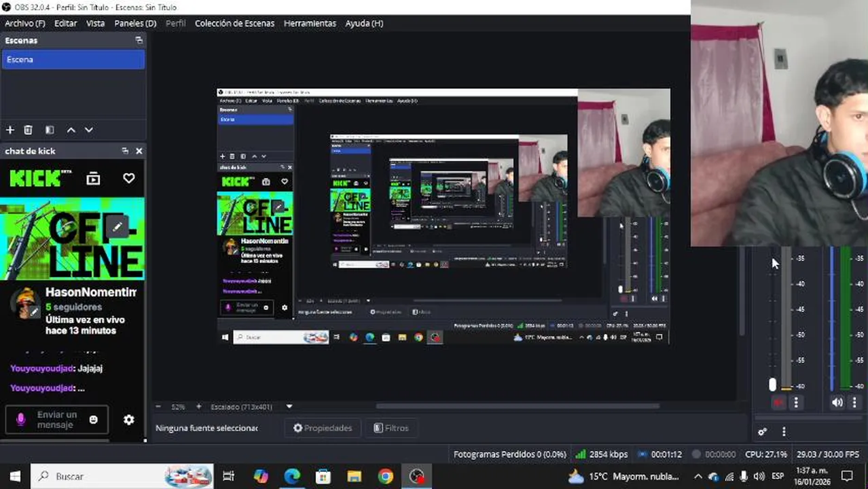Open Colección de Escenas menu
This screenshot has height=489, width=868.
234,23
